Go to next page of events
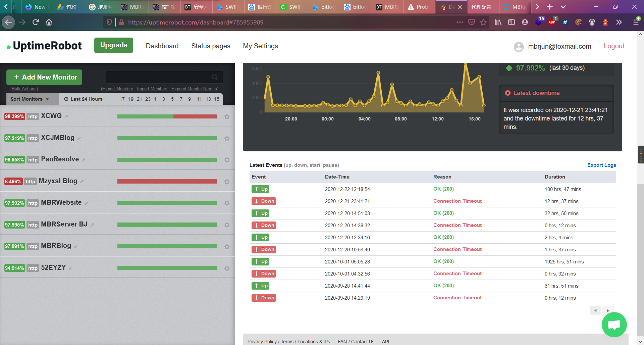 pos(608,310)
